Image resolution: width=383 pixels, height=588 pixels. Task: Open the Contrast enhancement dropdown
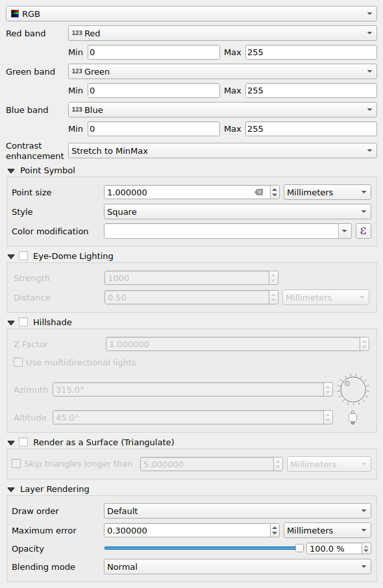click(x=223, y=151)
